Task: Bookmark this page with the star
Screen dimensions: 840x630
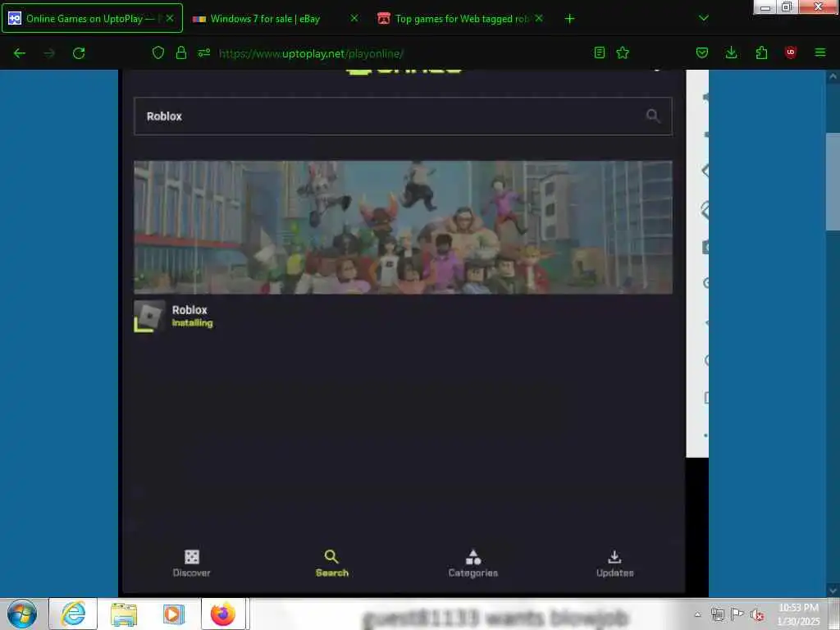Action: (x=623, y=52)
